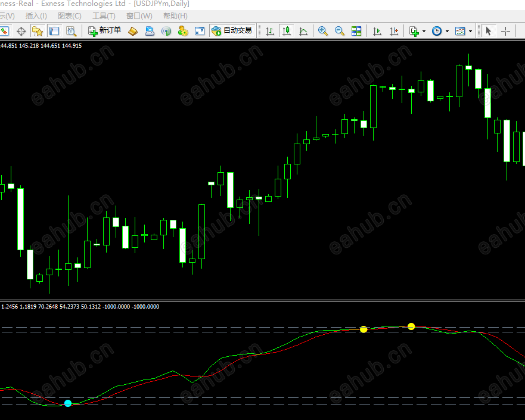
Task: Tile windows with the four-pane icon
Action: point(356,31)
